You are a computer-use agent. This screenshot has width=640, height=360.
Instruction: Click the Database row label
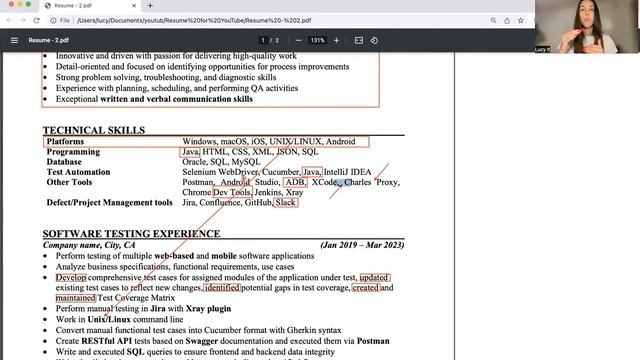pos(64,162)
